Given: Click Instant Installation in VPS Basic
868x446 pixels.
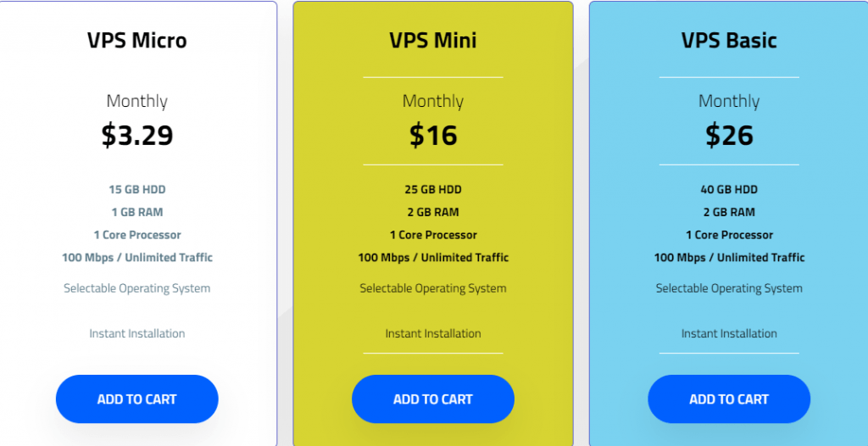Looking at the screenshot, I should 729,333.
